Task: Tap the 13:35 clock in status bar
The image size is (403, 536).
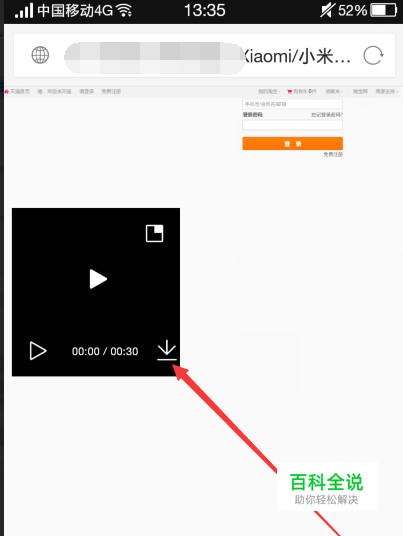Action: [x=205, y=10]
